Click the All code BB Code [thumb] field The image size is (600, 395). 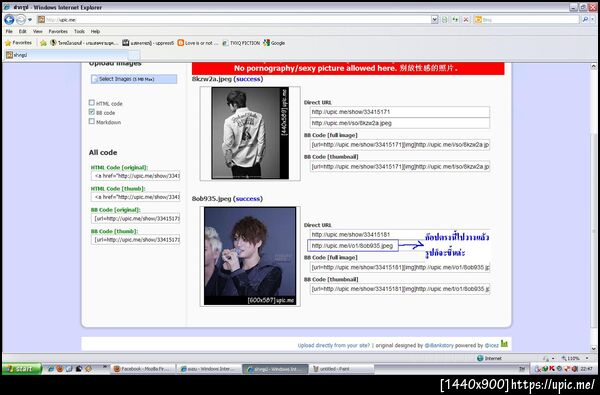[x=135, y=240]
